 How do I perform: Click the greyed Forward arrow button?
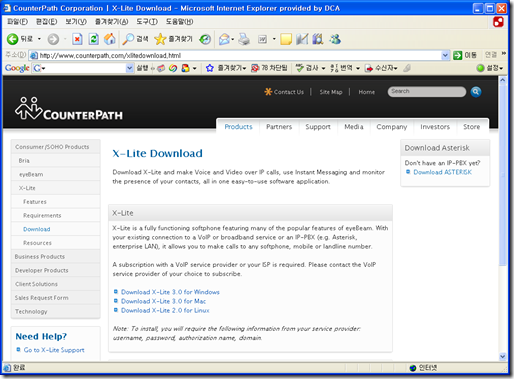(53, 39)
